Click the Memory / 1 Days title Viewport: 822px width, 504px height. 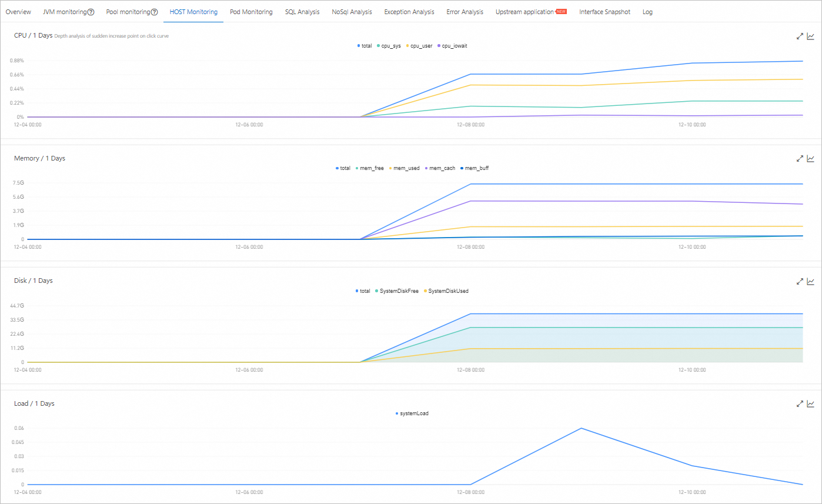tap(39, 158)
